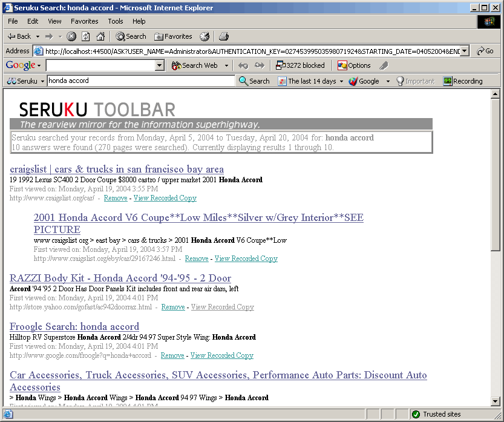Open craigslist cars & trucks result link
The image size is (504, 422).
click(117, 169)
